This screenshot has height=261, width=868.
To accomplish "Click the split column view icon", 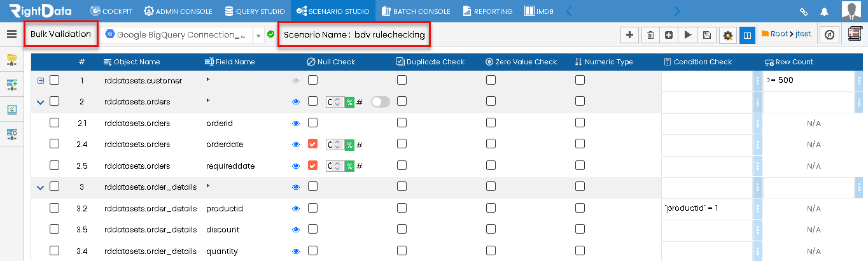I will [x=748, y=35].
